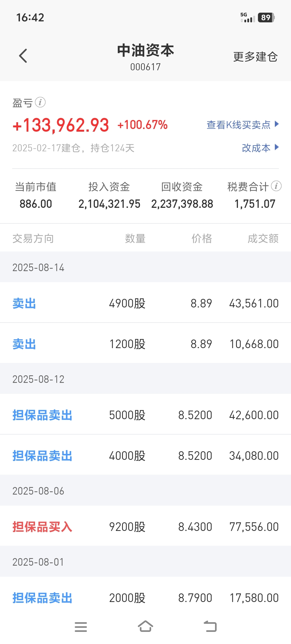The image size is (291, 644).
Task: Tap the 43,561.00 trade amount
Action: 254,303
